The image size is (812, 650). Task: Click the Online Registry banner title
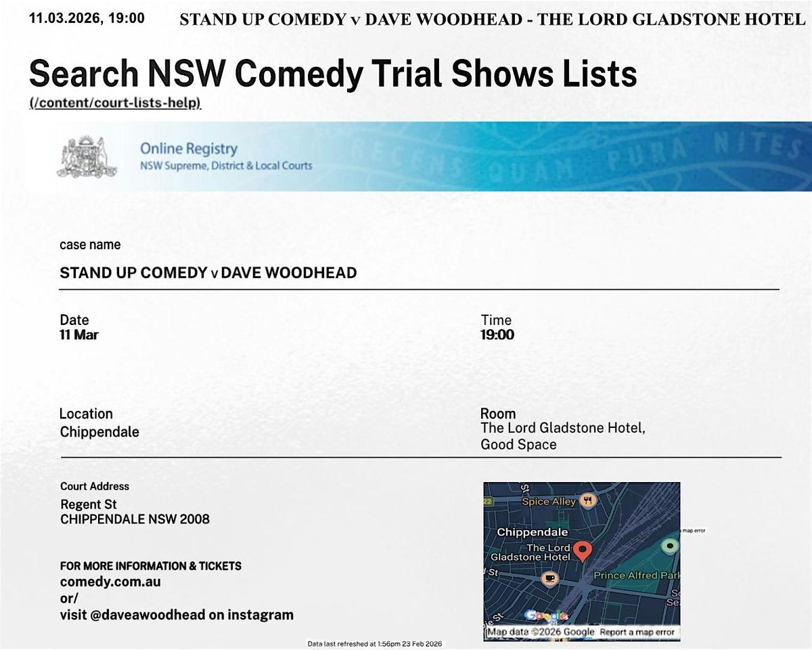[188, 148]
